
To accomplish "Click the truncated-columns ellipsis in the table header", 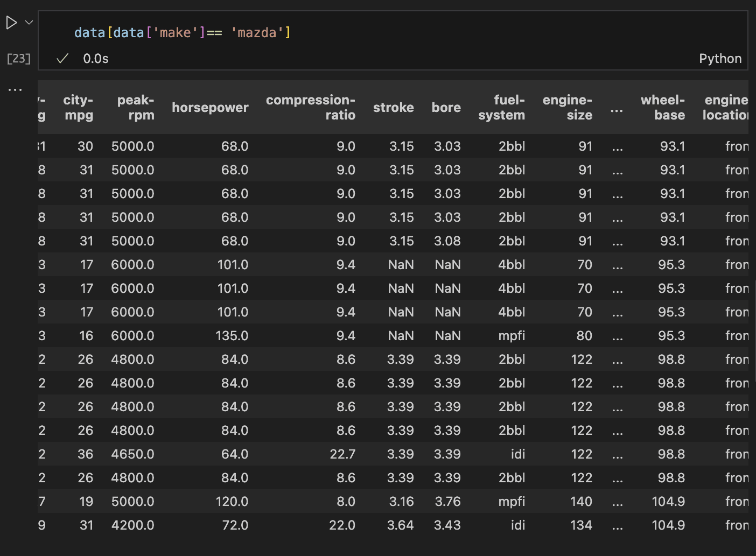I will (x=617, y=110).
